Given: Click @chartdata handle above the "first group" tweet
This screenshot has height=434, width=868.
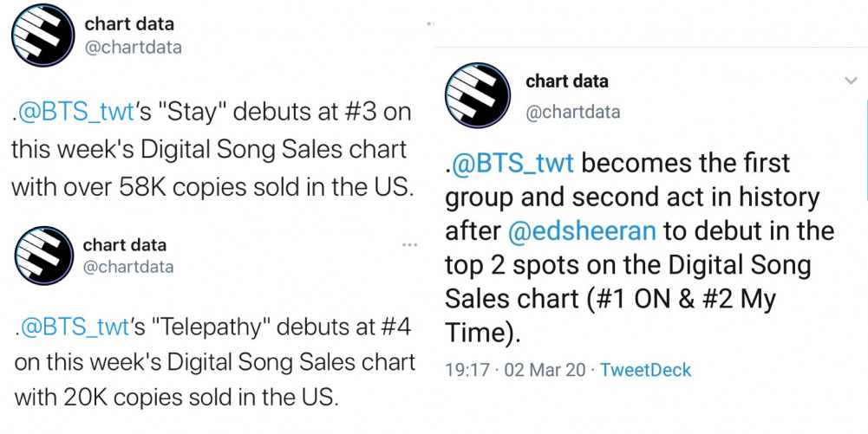Looking at the screenshot, I should 573,112.
